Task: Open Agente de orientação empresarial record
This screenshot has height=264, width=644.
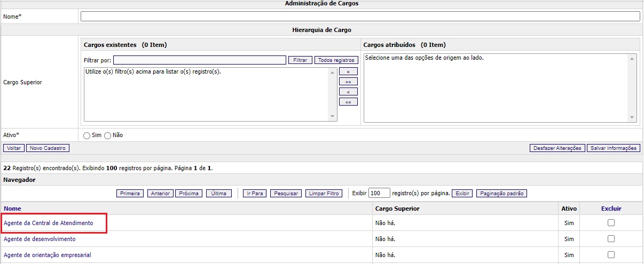Action: 48,255
